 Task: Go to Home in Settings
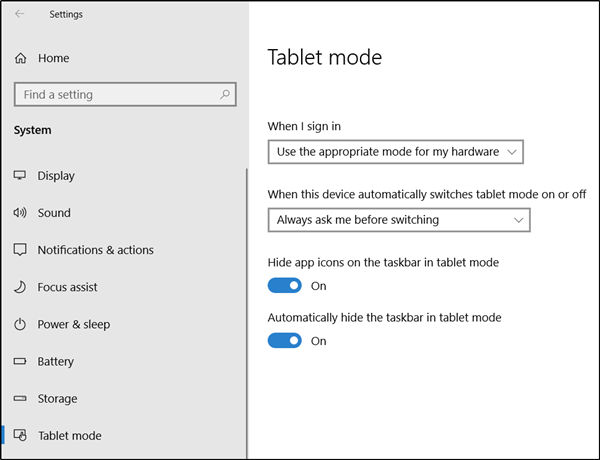point(53,59)
